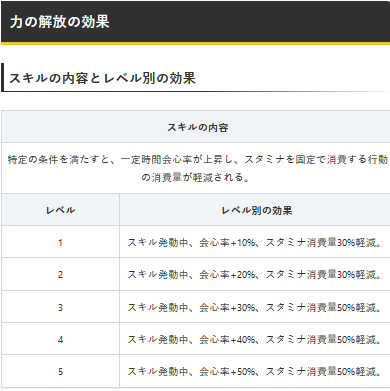This screenshot has height=391, width=390.
Task: Click the effect text with 会心率+40%
Action: point(255,339)
